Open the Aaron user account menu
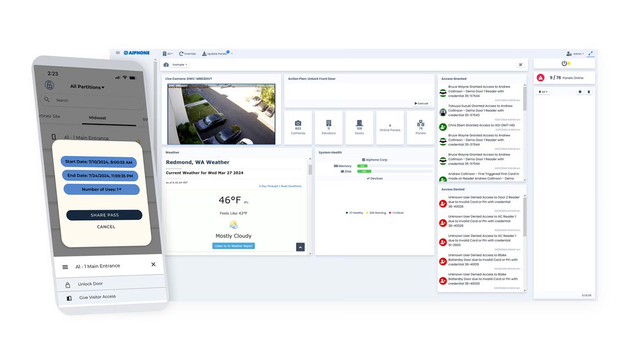This screenshot has height=362, width=644. pos(575,54)
